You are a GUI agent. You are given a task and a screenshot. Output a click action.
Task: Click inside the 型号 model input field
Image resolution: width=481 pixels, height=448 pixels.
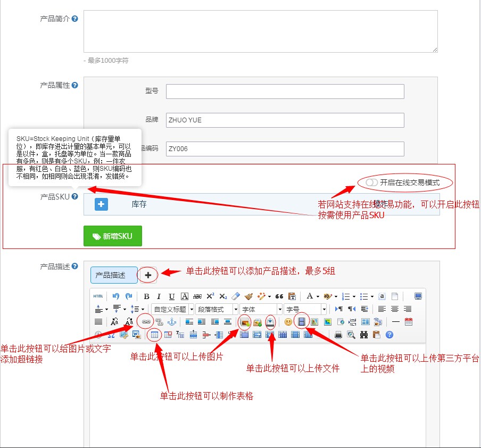[x=284, y=91]
